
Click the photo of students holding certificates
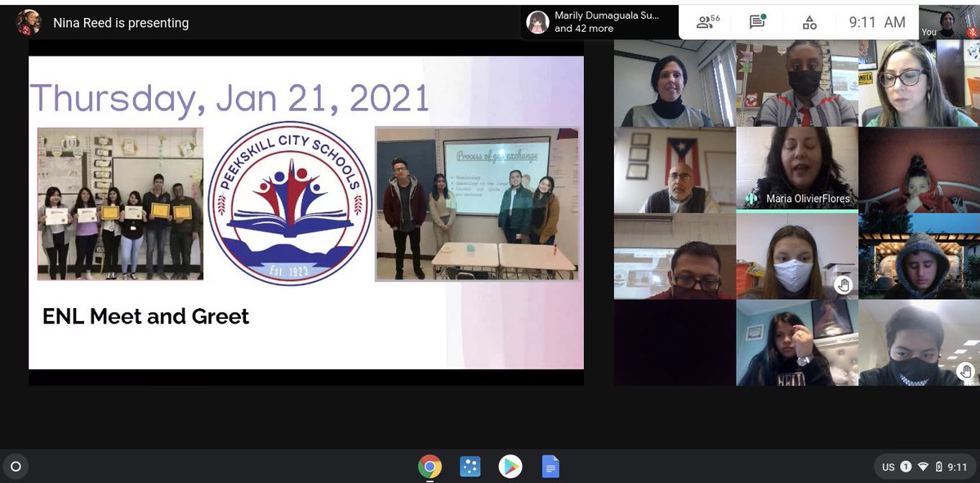tap(120, 203)
